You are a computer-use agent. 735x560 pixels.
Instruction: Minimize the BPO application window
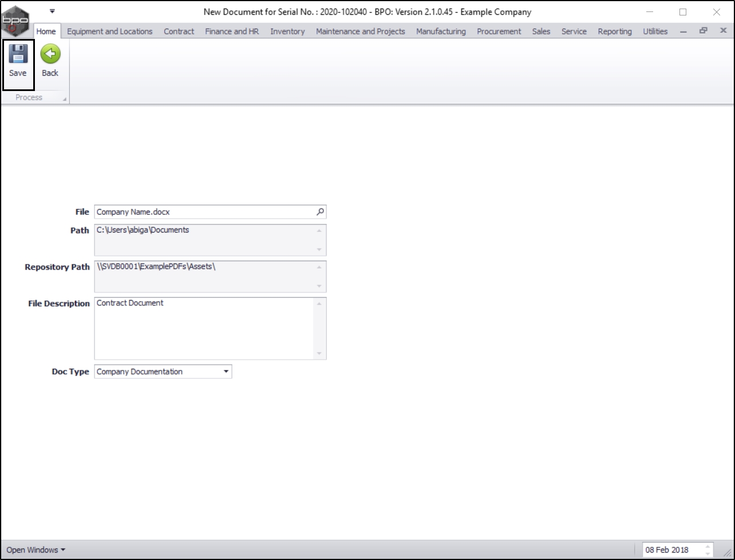coord(650,11)
